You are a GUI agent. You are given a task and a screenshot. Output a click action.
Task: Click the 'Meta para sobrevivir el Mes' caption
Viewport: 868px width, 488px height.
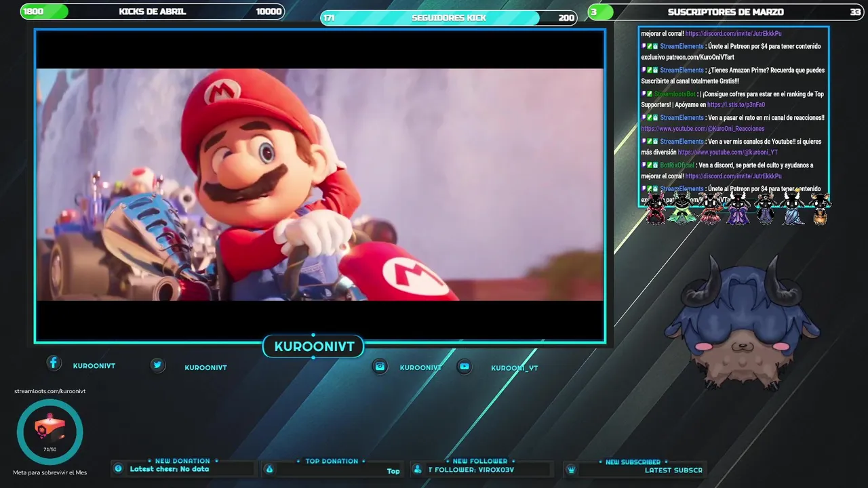pyautogui.click(x=50, y=472)
